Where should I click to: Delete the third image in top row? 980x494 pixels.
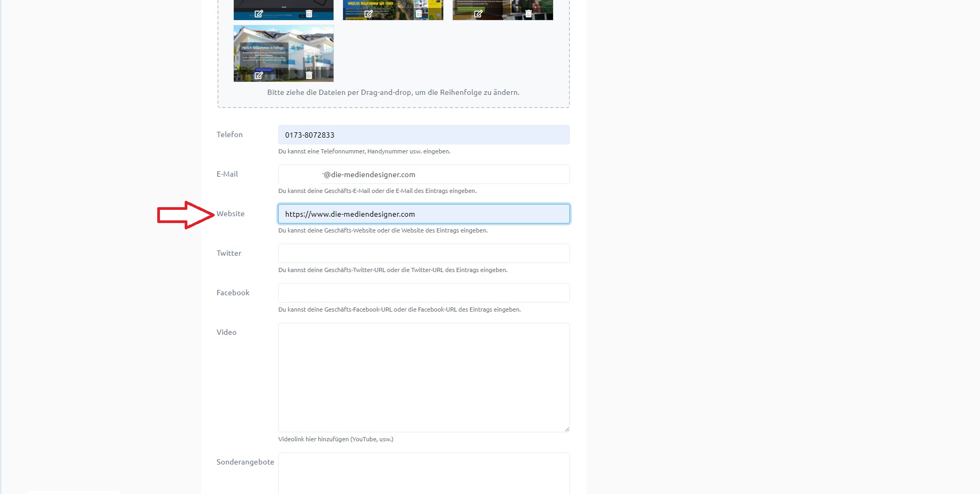coord(528,14)
